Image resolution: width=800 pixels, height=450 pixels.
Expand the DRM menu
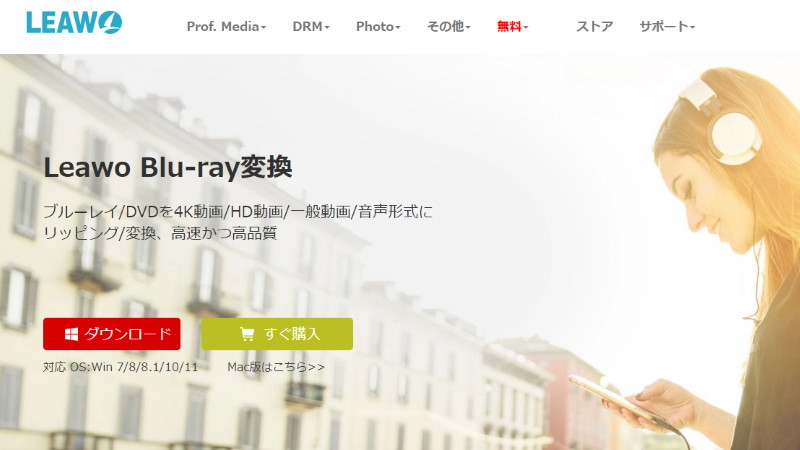(311, 27)
